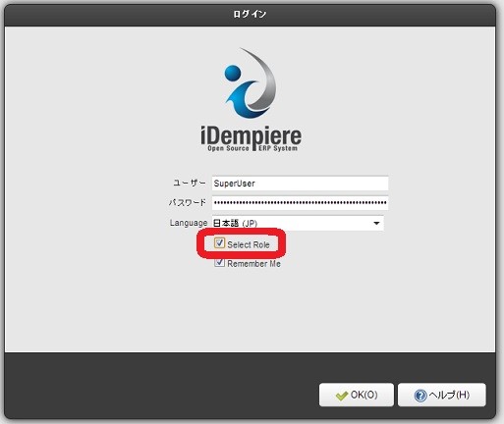The width and height of the screenshot is (504, 424).
Task: Toggle the Select Role checkbox
Action: (219, 243)
